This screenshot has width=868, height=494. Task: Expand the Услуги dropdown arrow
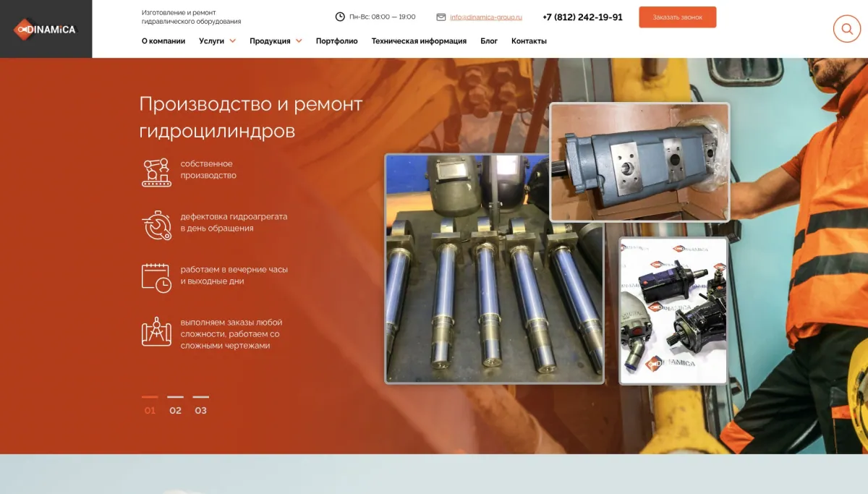pyautogui.click(x=233, y=41)
